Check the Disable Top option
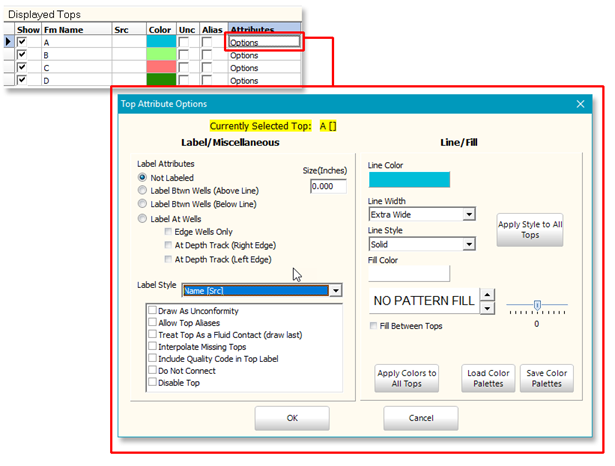The height and width of the screenshot is (466, 615). 153,382
